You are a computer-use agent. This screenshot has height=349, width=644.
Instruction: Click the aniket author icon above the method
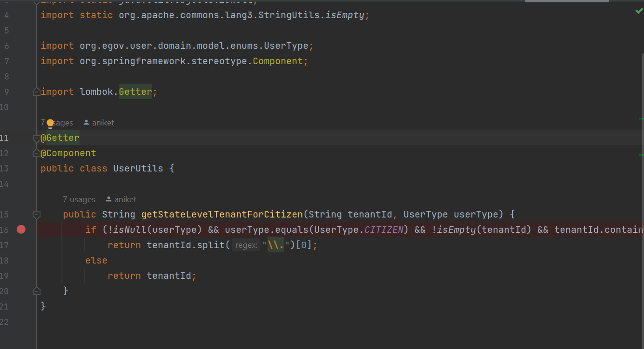108,199
